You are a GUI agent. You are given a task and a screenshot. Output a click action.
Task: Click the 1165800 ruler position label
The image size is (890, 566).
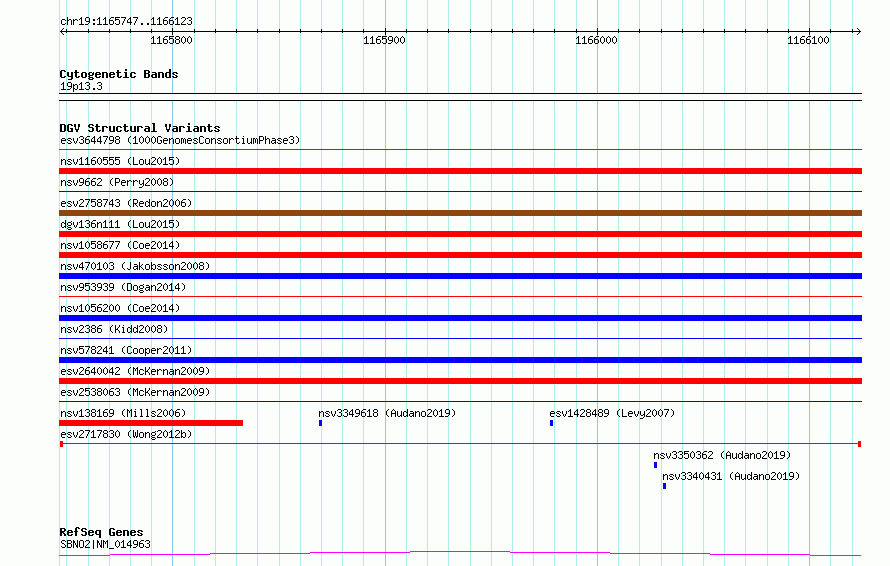(x=171, y=40)
